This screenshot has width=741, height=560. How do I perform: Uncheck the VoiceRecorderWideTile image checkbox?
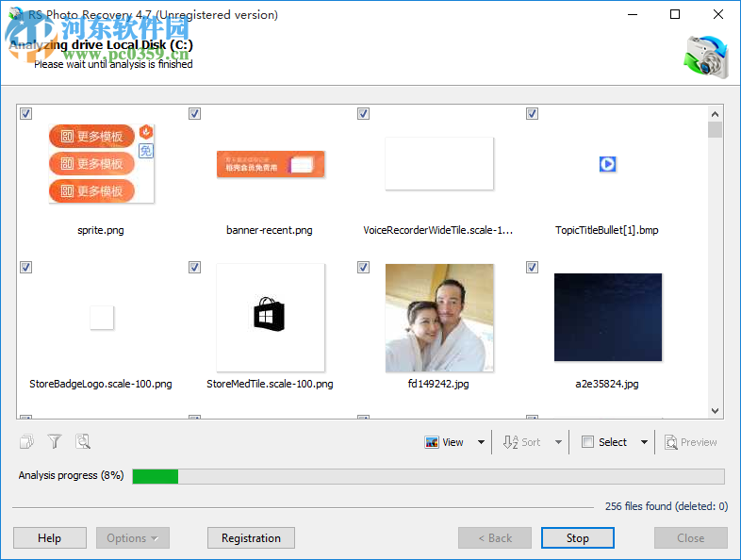pyautogui.click(x=363, y=113)
